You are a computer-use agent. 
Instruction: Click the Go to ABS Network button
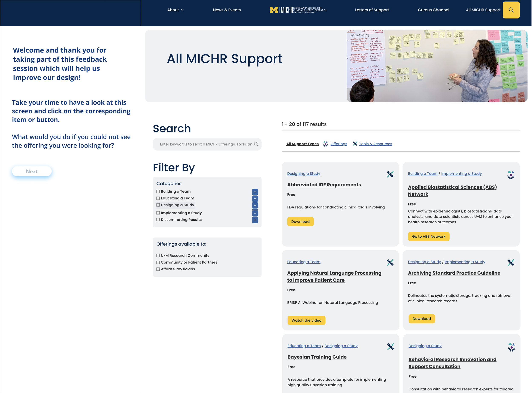click(x=428, y=237)
